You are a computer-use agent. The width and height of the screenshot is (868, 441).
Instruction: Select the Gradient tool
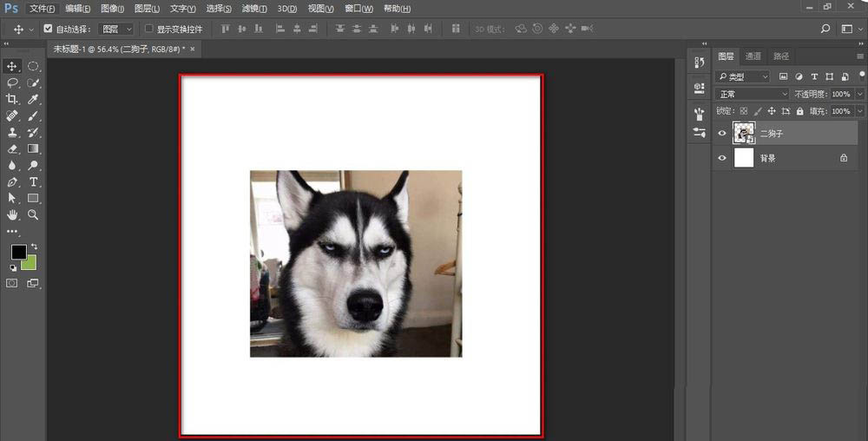click(x=33, y=148)
